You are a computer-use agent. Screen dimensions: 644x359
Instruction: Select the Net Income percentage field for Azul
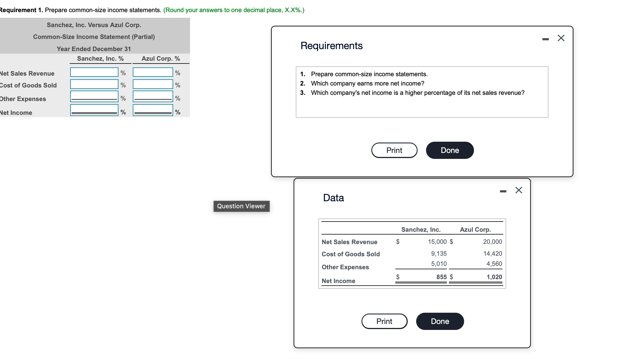point(153,110)
